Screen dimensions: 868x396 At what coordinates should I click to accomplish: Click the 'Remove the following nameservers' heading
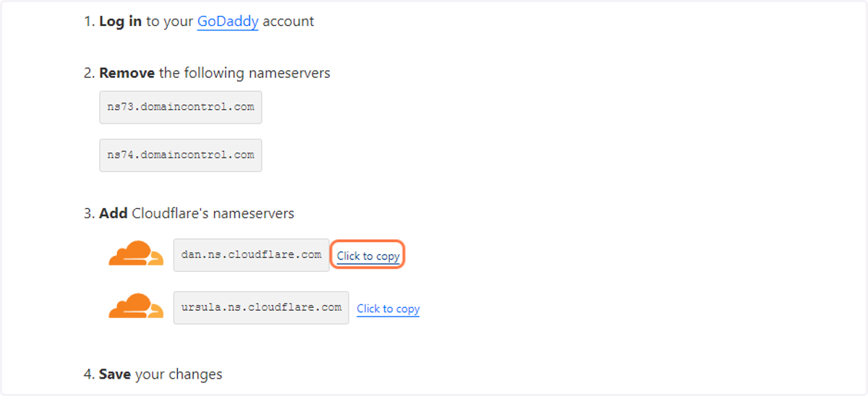click(215, 73)
